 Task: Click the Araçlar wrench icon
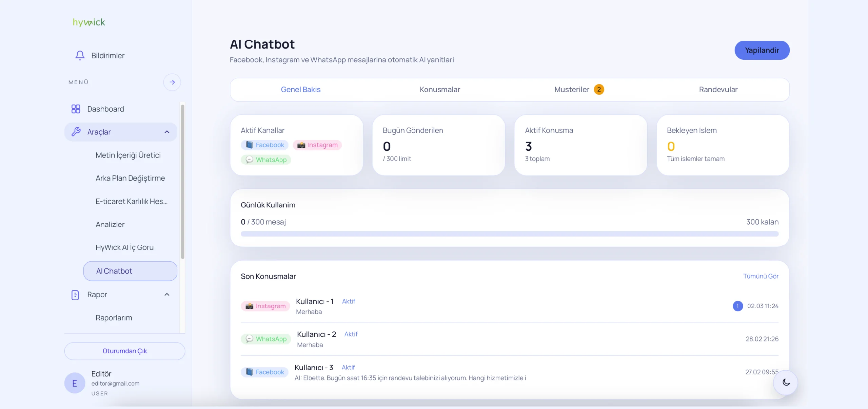point(76,132)
